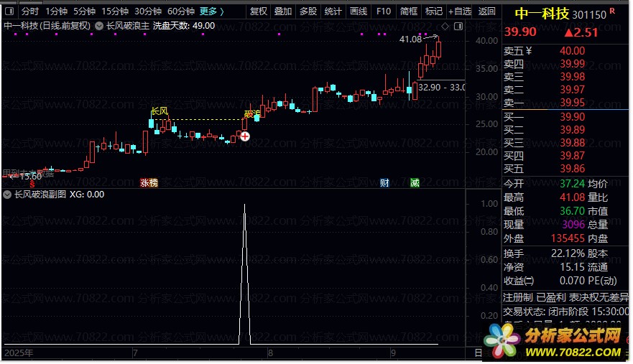The width and height of the screenshot is (633, 364).
Task: Click the price change ▲2.51
Action: (581, 32)
